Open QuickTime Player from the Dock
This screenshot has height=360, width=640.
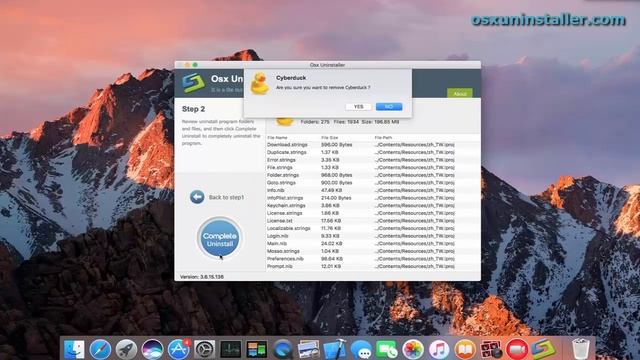pos(283,349)
